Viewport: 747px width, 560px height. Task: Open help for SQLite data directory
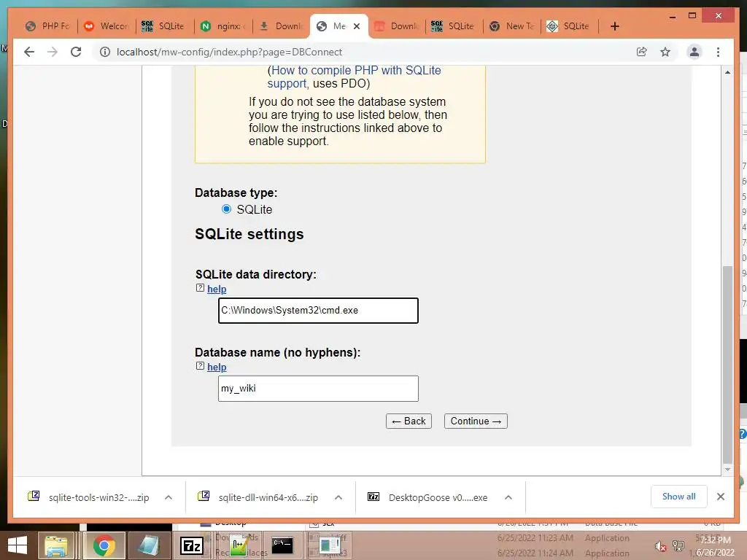217,289
